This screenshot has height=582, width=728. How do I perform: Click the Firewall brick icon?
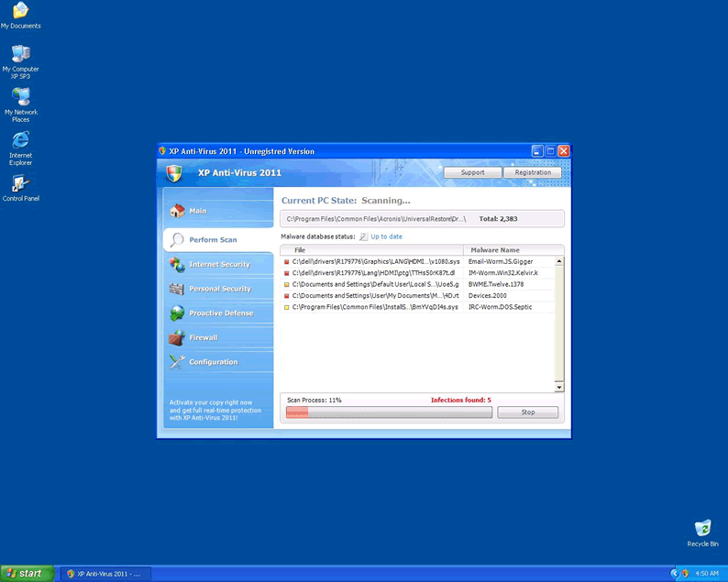click(x=177, y=337)
